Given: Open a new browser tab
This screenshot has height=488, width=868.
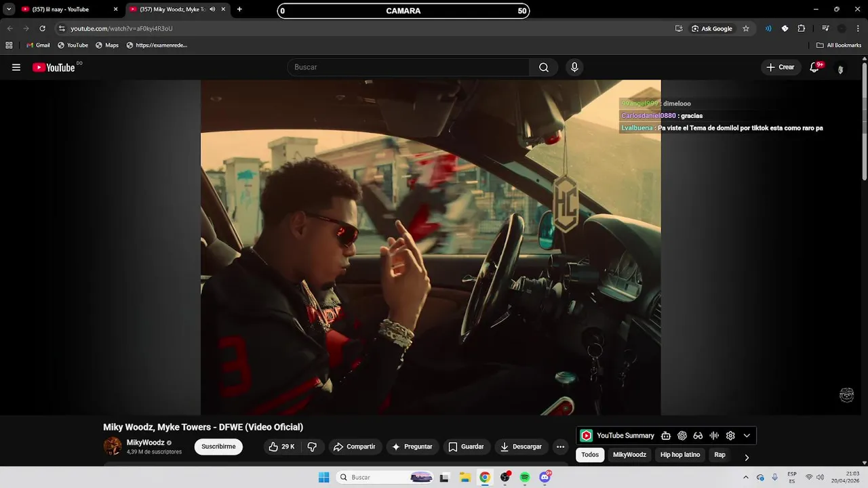Looking at the screenshot, I should point(239,9).
